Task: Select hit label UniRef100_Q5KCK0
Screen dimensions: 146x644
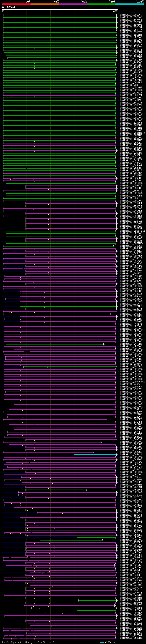Action: click(x=131, y=143)
